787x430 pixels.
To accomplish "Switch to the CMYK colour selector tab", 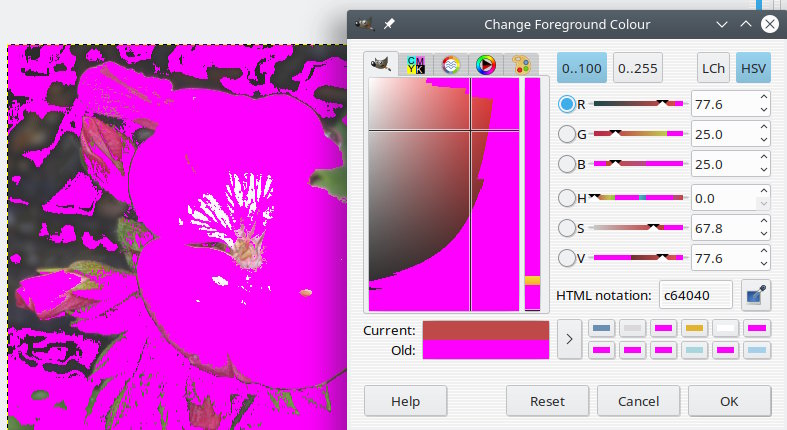I will (x=416, y=65).
